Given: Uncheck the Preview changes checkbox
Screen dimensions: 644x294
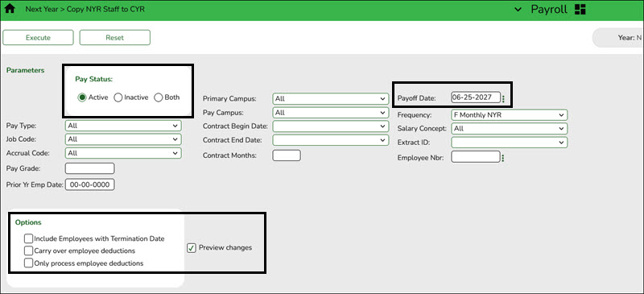Looking at the screenshot, I should (192, 248).
